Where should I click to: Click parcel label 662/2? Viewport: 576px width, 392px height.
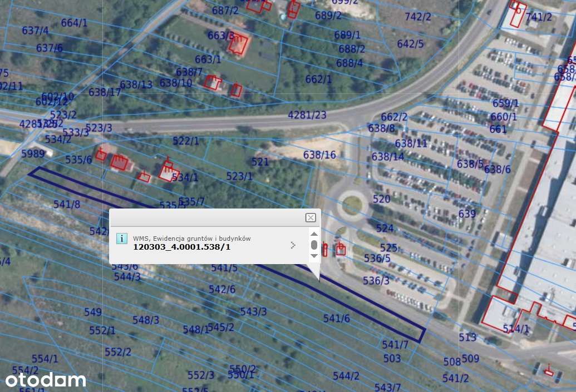[x=394, y=117]
